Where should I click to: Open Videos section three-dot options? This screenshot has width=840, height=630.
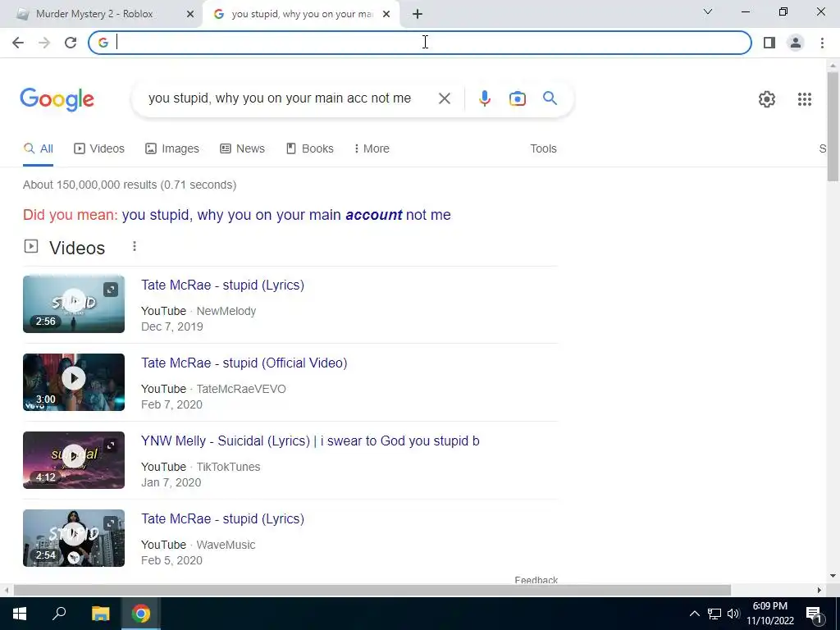point(135,246)
